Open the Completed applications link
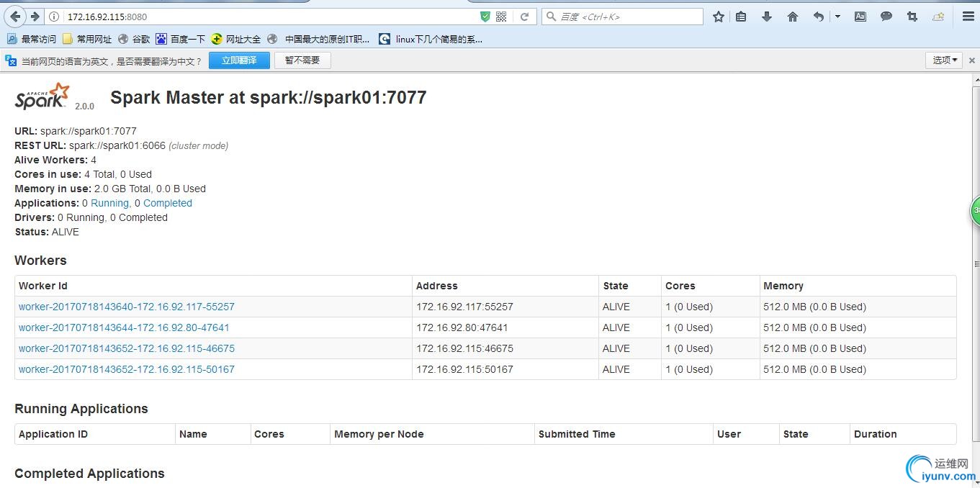Viewport: 980px width, 488px height. click(x=168, y=203)
